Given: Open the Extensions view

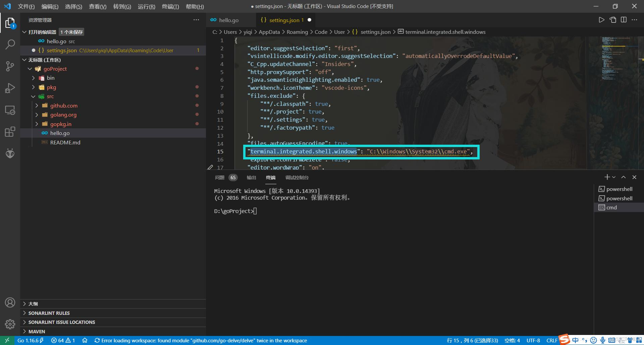Looking at the screenshot, I should [10, 132].
